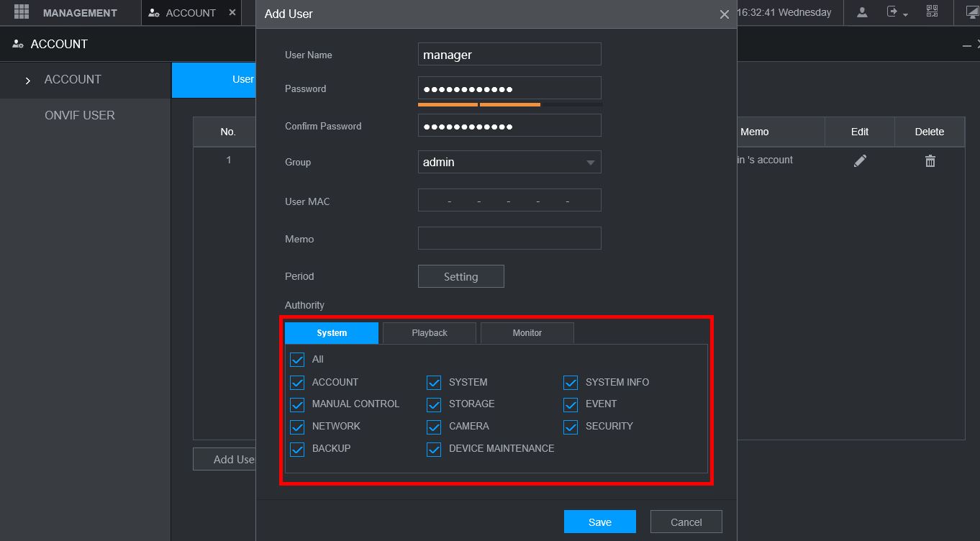Switch to the Monitor authority tab
The image size is (980, 541).
[527, 333]
